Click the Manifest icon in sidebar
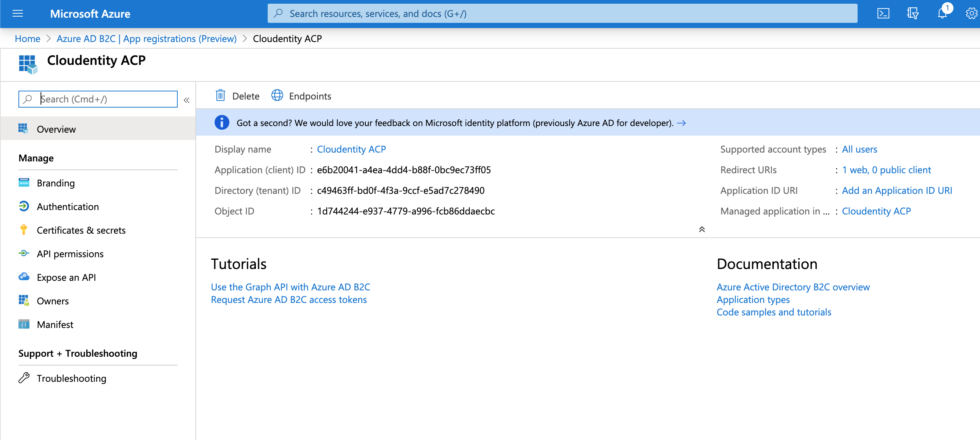The width and height of the screenshot is (980, 440). tap(24, 324)
